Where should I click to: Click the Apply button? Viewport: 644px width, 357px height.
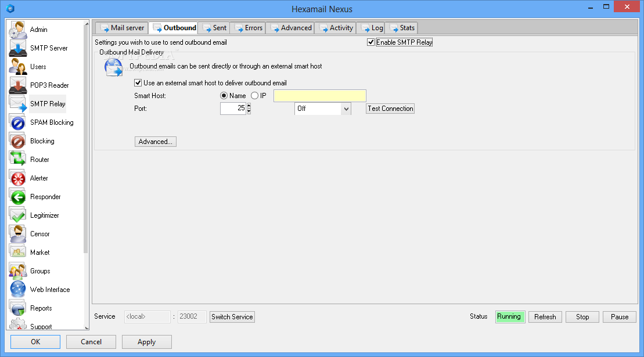(x=146, y=342)
